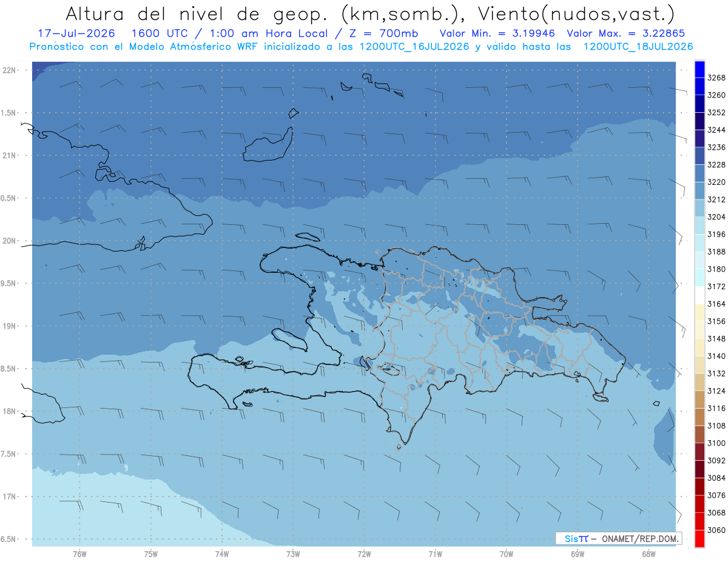This screenshot has width=728, height=562.
Task: Click the 'SisTT - ONAMET/REP.DOM.' credit label
Action: point(619,538)
